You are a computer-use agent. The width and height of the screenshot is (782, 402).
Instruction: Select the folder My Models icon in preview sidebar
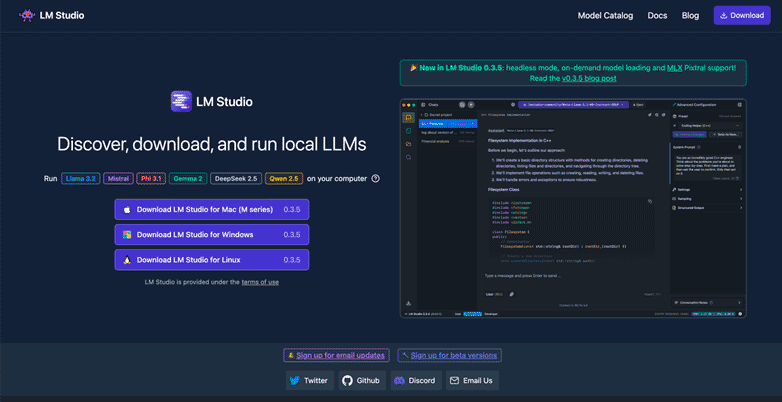tap(408, 144)
